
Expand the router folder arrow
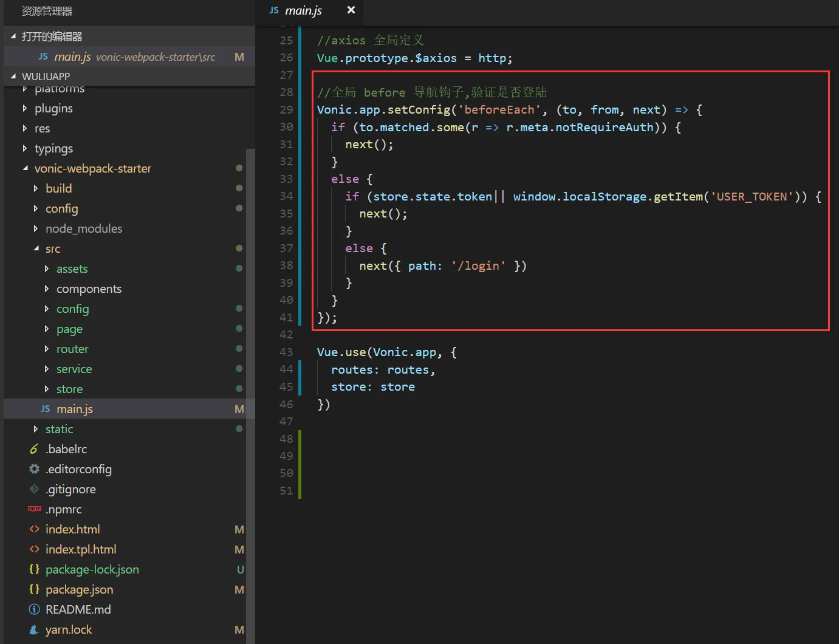pyautogui.click(x=47, y=349)
